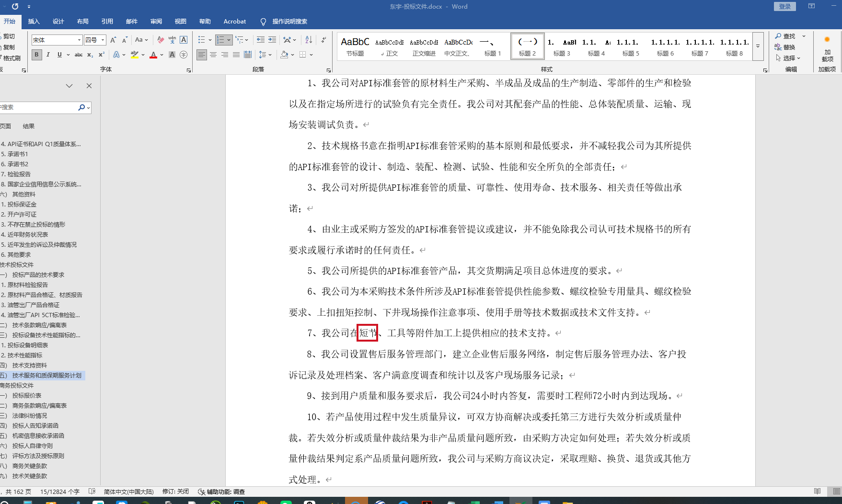The height and width of the screenshot is (504, 842).
Task: Open navigation pane options chevron
Action: click(69, 86)
